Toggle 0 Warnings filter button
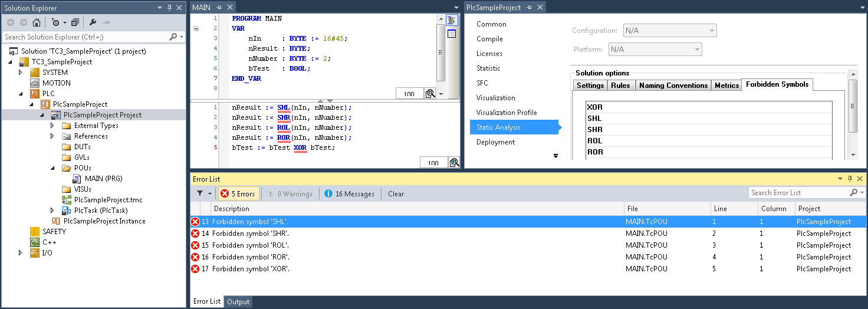The height and width of the screenshot is (309, 868). coord(290,193)
